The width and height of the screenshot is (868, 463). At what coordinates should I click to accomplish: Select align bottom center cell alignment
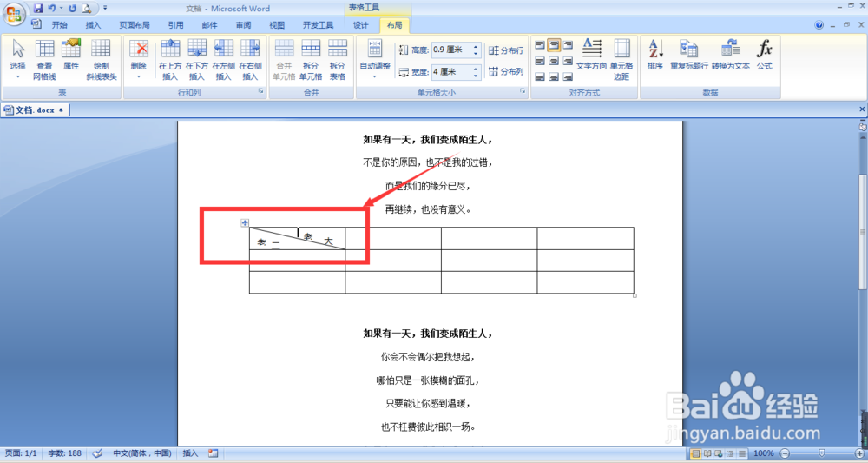click(554, 77)
